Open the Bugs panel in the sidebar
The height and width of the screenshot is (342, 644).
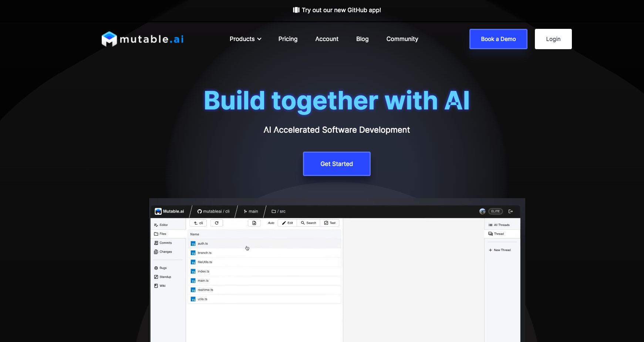[162, 268]
